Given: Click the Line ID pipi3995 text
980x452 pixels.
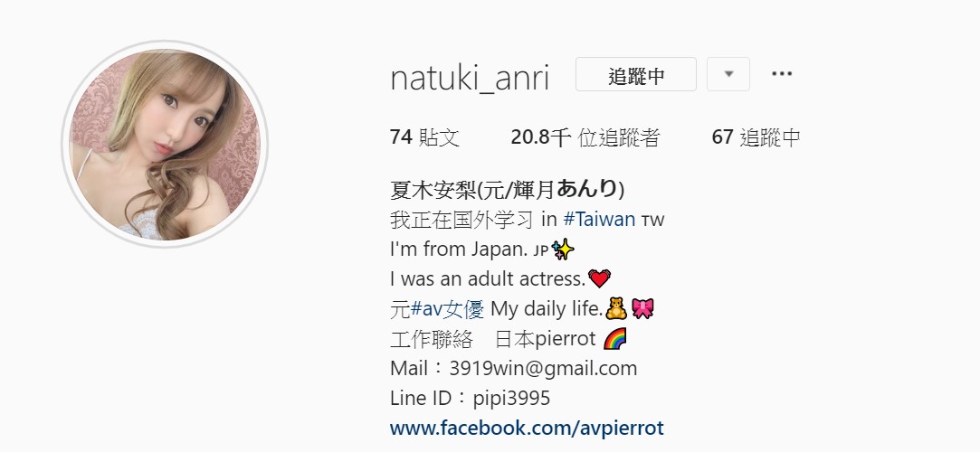Looking at the screenshot, I should (x=470, y=399).
